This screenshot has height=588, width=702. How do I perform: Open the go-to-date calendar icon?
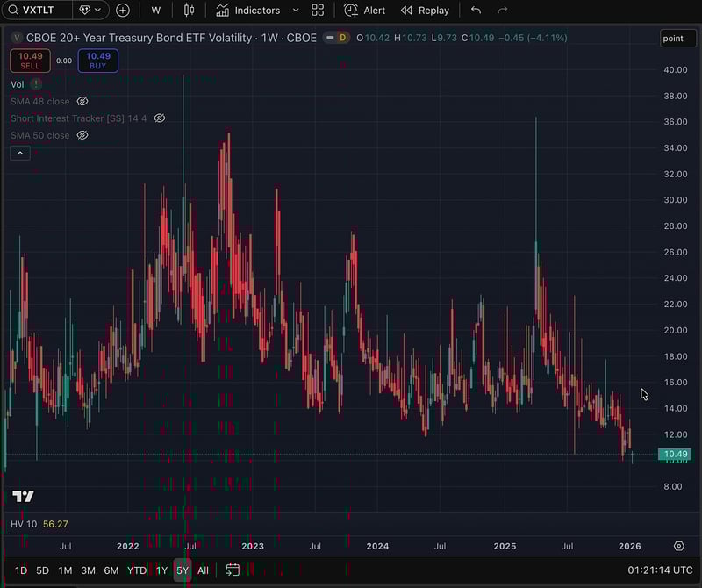232,570
